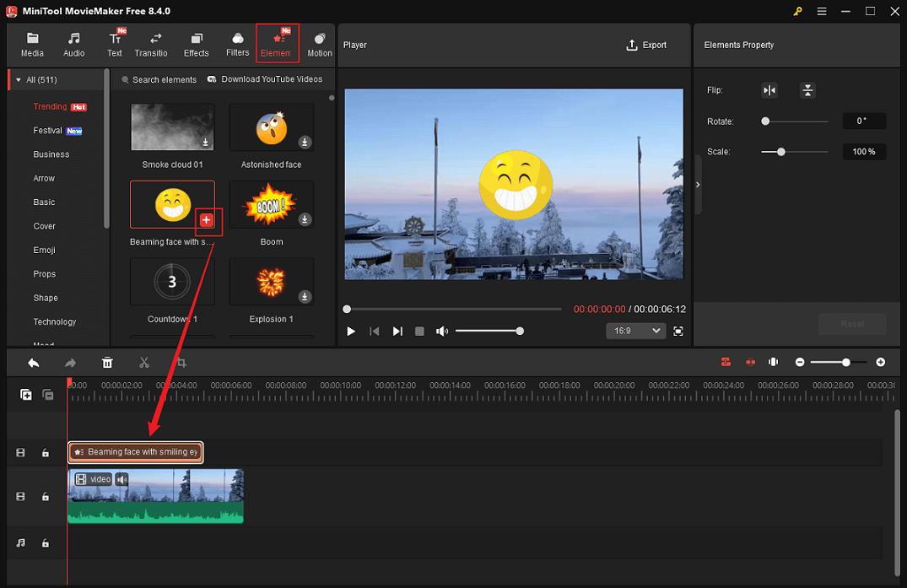Open the Motion panel

(320, 44)
